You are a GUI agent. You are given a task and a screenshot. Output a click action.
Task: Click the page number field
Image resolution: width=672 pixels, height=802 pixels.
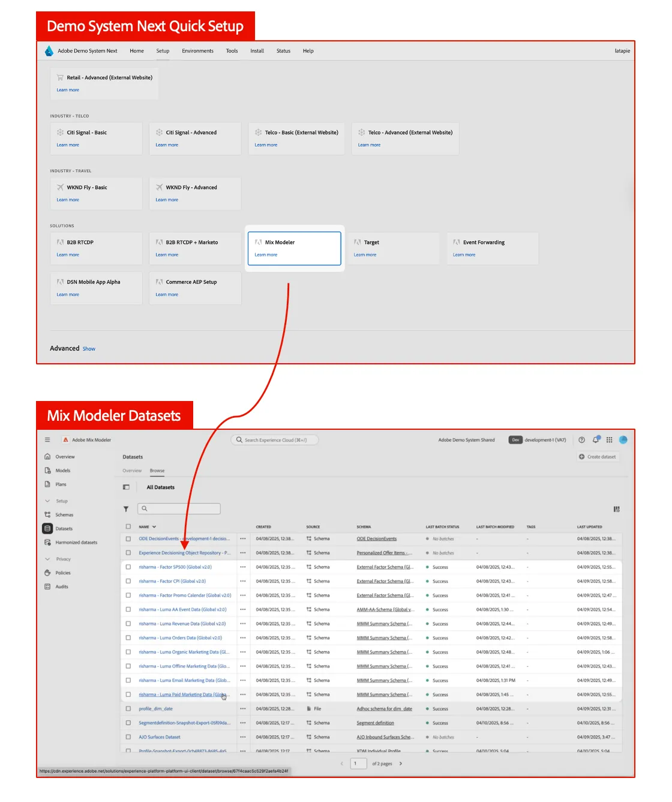pyautogui.click(x=358, y=764)
